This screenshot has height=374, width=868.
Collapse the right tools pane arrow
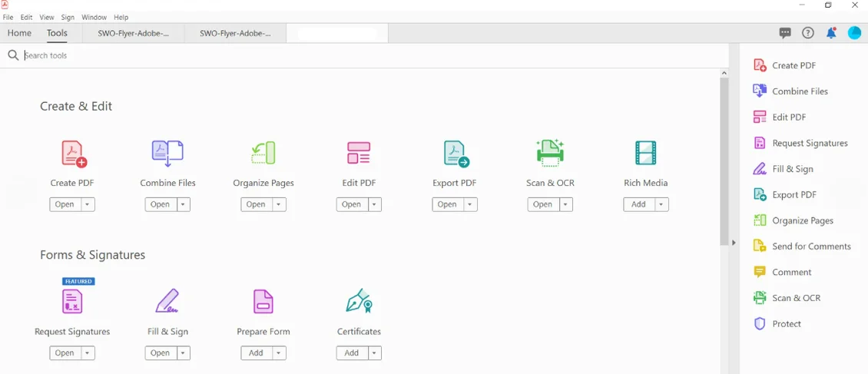[x=734, y=243]
